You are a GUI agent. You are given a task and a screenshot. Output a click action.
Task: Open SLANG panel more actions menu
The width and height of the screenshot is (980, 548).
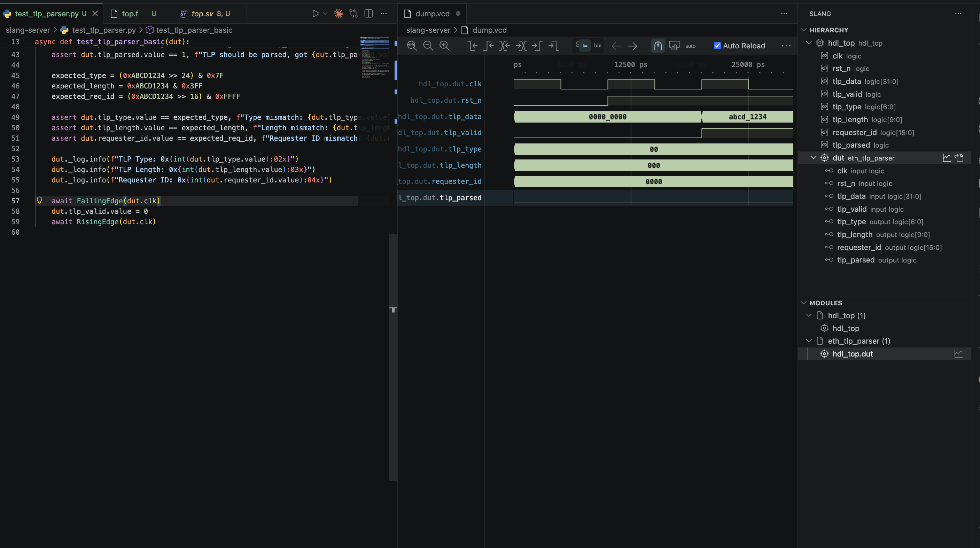point(958,14)
